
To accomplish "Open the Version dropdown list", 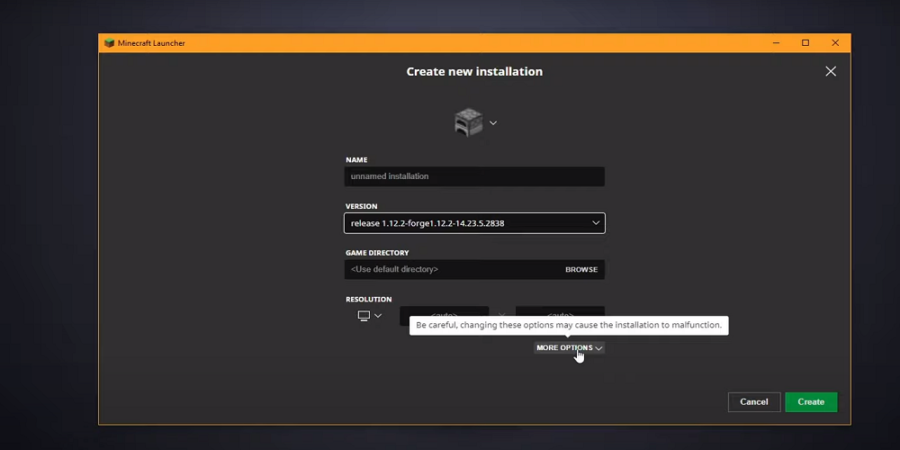I will point(474,223).
